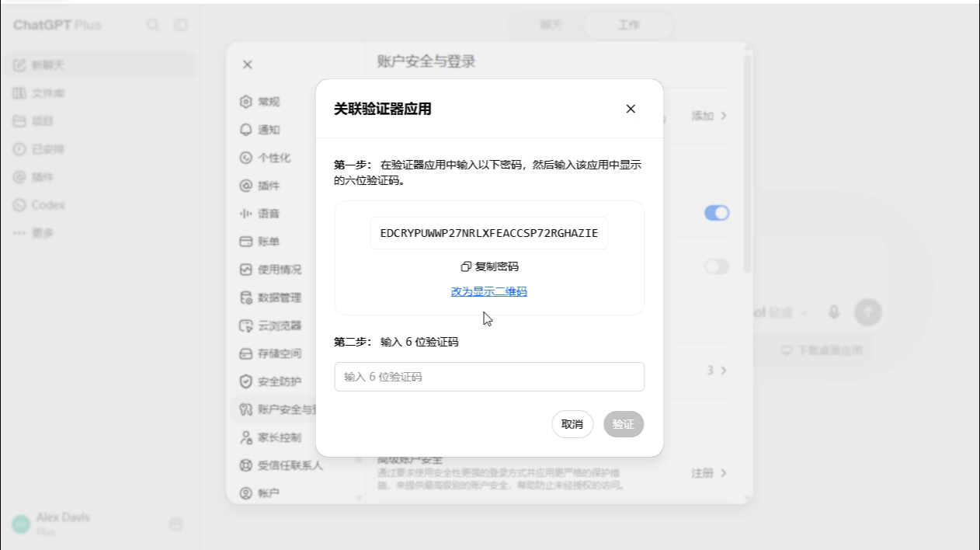Open 使用情况 chart icon

coord(246,270)
